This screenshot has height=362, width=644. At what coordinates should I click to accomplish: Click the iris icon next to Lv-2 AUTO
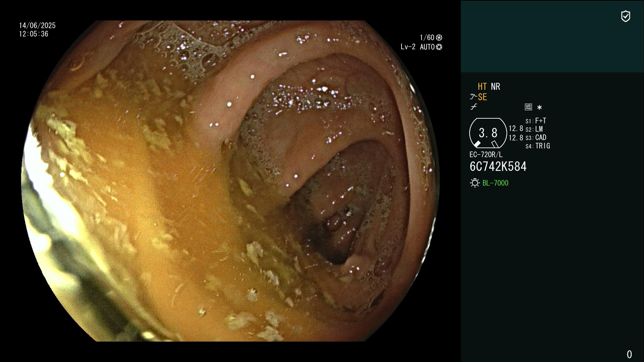tap(439, 47)
